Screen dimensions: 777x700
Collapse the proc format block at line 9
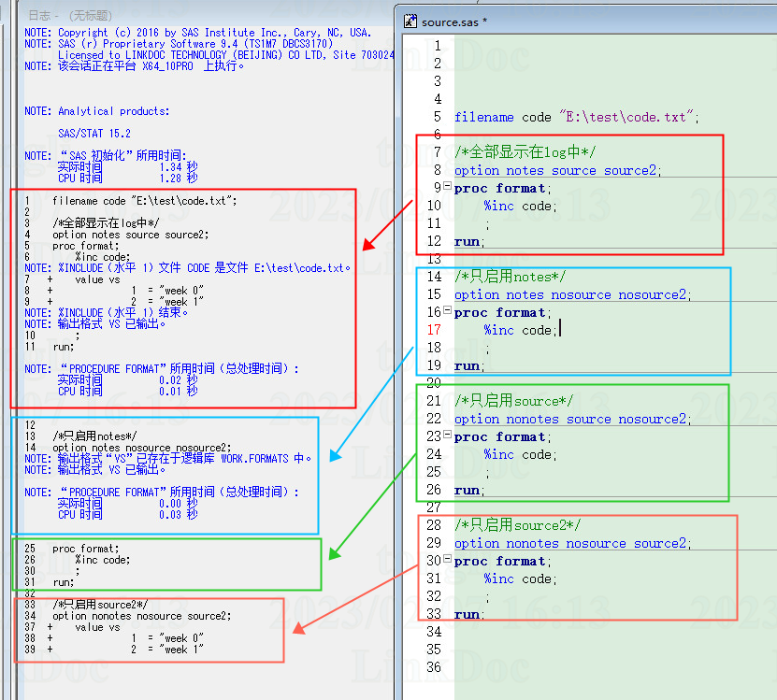click(448, 188)
